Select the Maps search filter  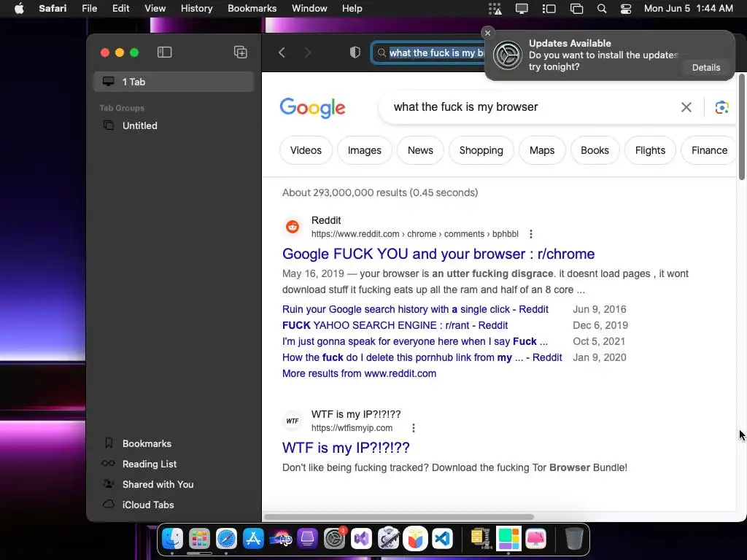(x=542, y=150)
